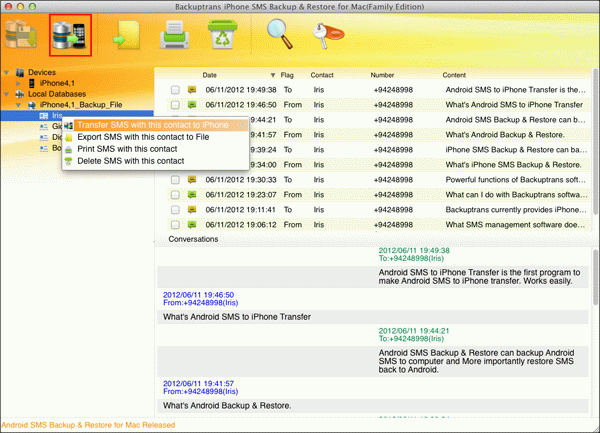Open the Android SMS Backup & Restore for Mac Released link
This screenshot has height=433, width=600.
(x=88, y=425)
